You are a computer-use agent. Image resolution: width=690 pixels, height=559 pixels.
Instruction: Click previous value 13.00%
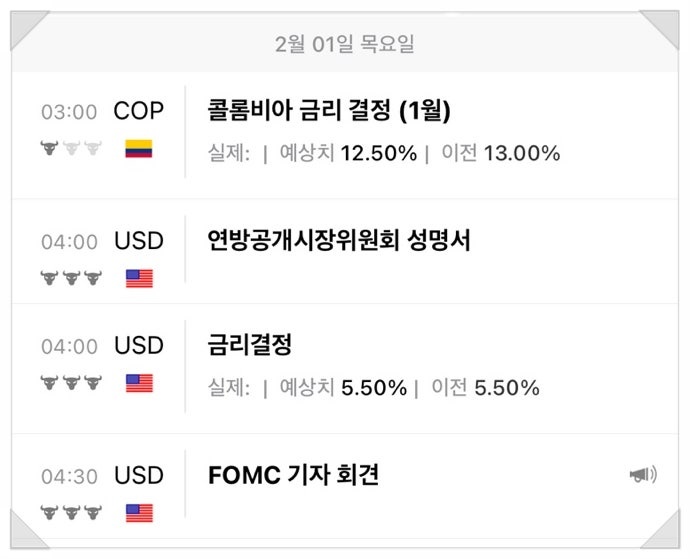click(521, 153)
